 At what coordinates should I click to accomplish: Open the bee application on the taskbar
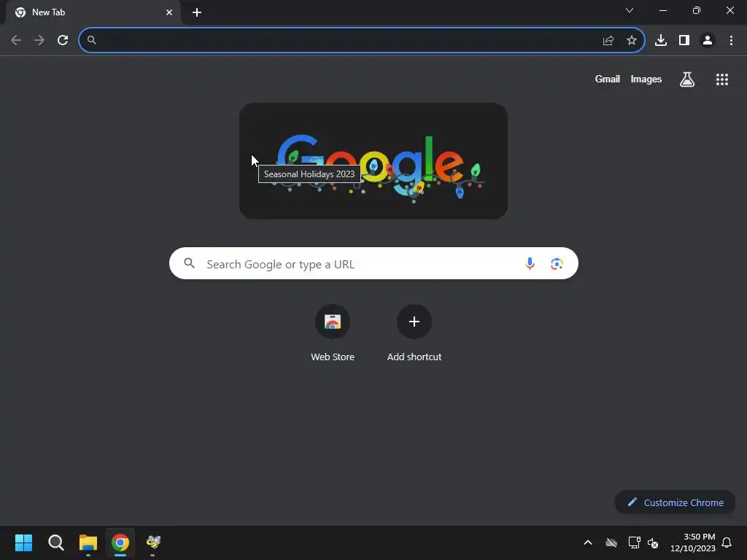153,542
